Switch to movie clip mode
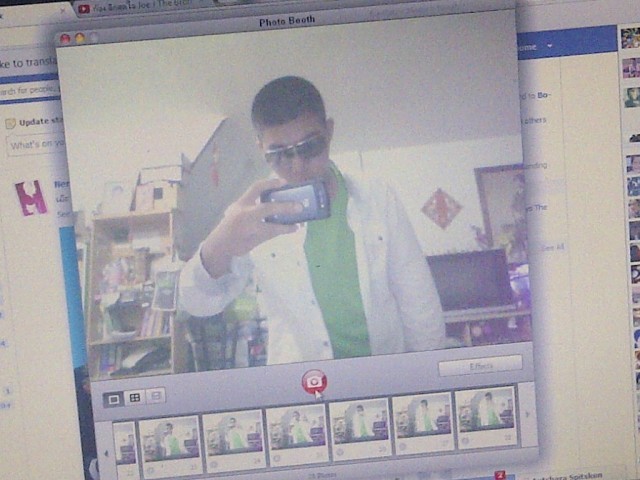 click(x=156, y=396)
